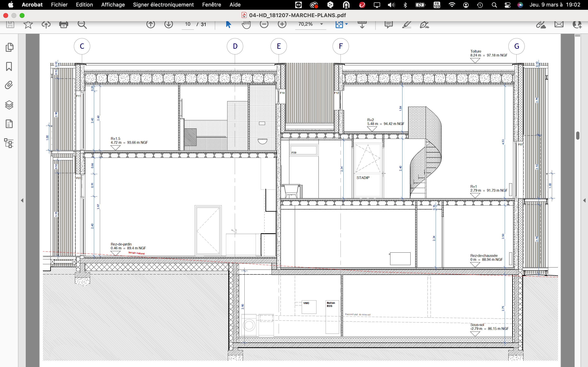
Task: Select the hand pan tool
Action: pyautogui.click(x=246, y=24)
